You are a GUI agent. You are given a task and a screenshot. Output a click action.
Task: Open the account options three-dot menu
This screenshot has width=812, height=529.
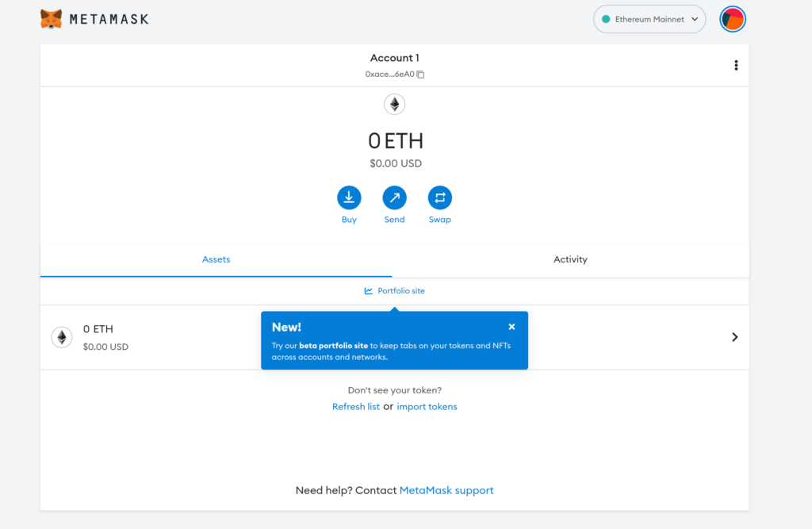pos(736,65)
